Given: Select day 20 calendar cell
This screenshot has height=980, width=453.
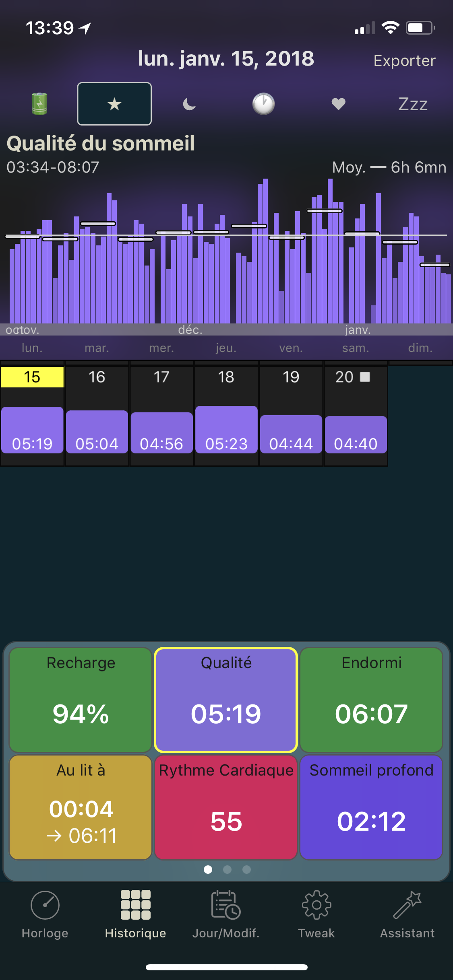Looking at the screenshot, I should pos(356,415).
